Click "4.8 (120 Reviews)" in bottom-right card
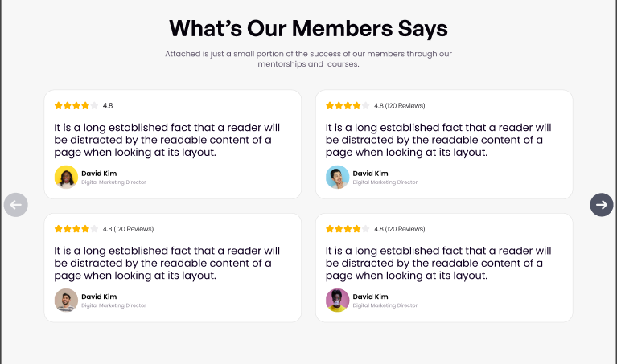Screen dimensions: 617x364 (x=399, y=229)
